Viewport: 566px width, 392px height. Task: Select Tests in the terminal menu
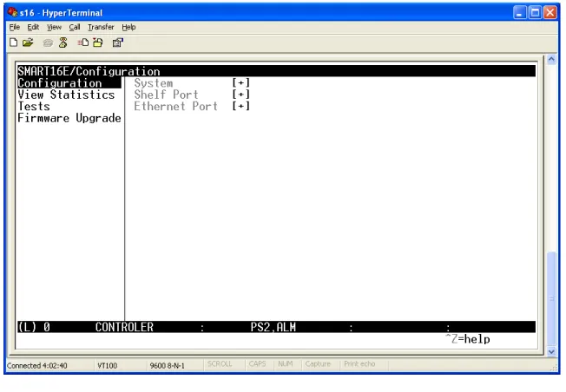pos(34,107)
